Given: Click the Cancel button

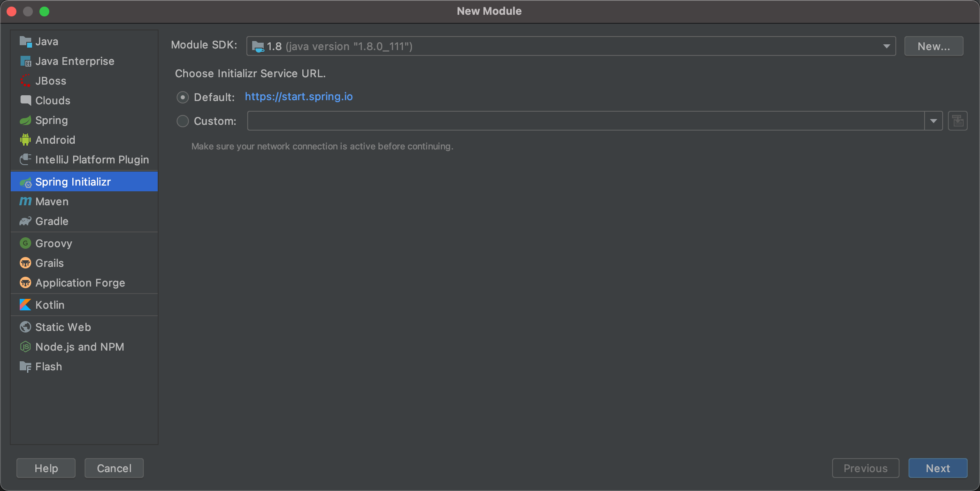Looking at the screenshot, I should tap(114, 468).
